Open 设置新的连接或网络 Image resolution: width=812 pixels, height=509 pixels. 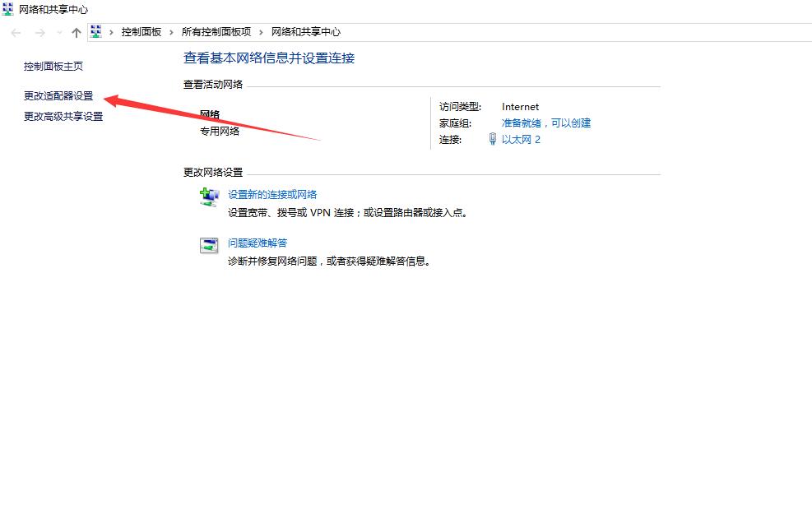click(272, 194)
